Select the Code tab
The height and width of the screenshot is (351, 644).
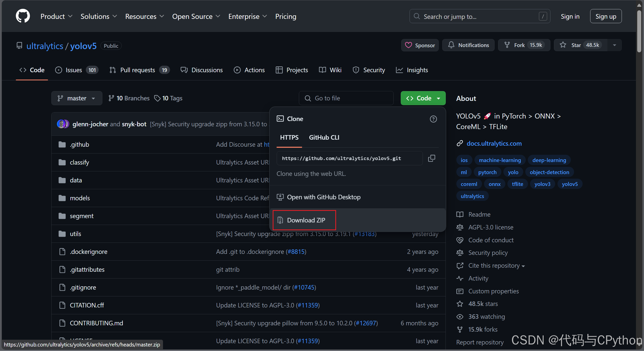point(32,70)
